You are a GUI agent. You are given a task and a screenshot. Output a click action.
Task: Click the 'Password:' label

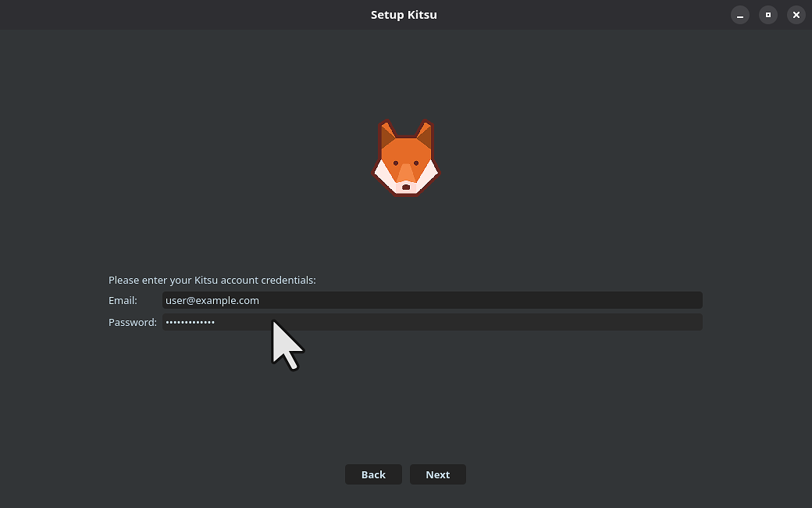[x=133, y=323]
